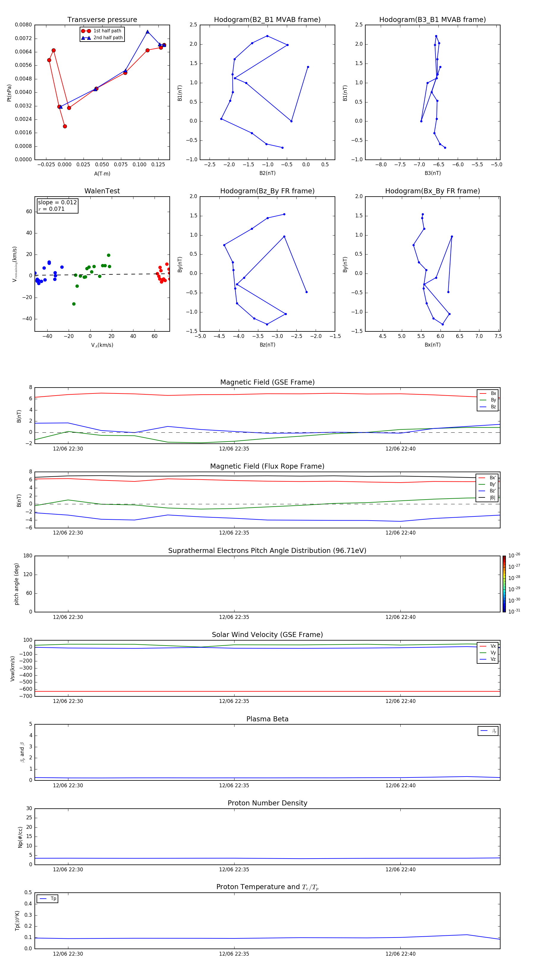
Task: Click the 'Transverse pressure' plot title
Action: [x=102, y=20]
